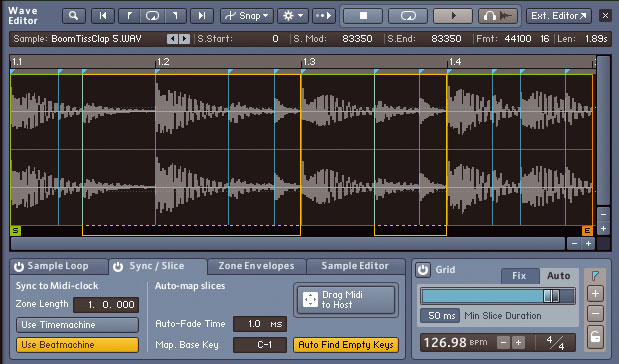
Task: Open the gear command menu
Action: click(x=293, y=16)
